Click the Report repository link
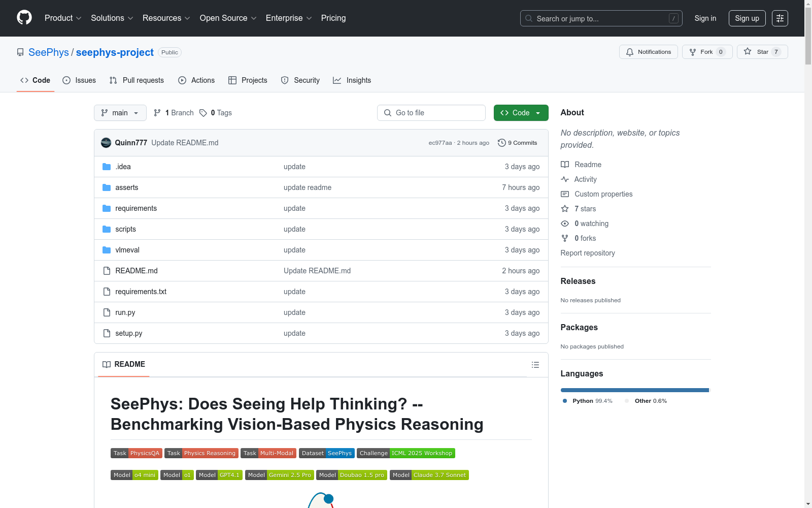 click(588, 253)
